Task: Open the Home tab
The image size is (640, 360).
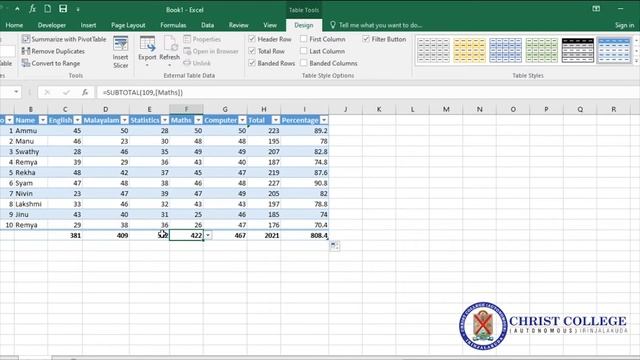Action: point(14,25)
